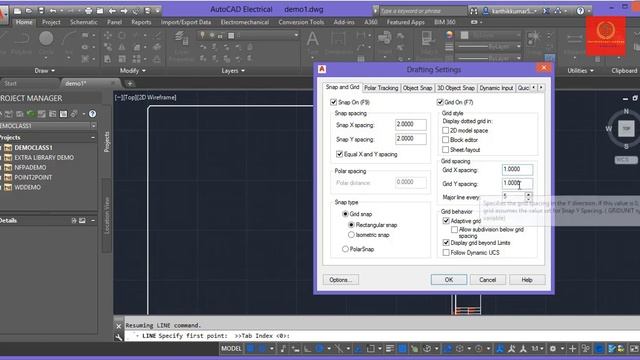640x360 pixels.
Task: Open the Panel ribbon tab
Action: (x=114, y=22)
